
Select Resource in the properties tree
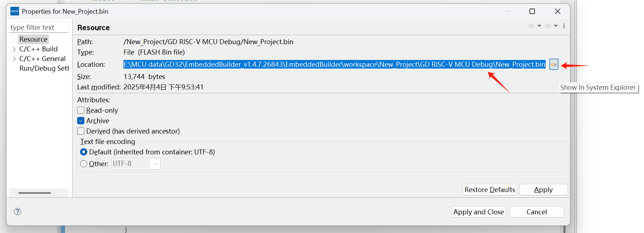coord(33,39)
